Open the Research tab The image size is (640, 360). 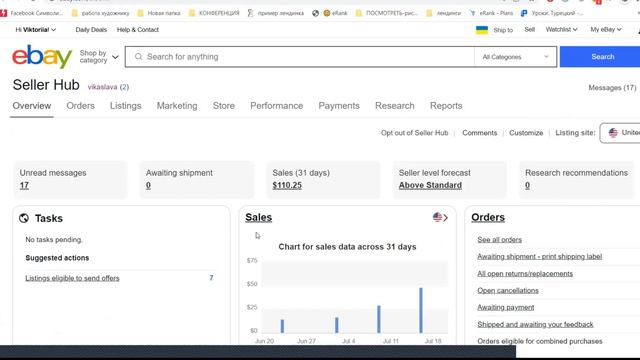[395, 106]
